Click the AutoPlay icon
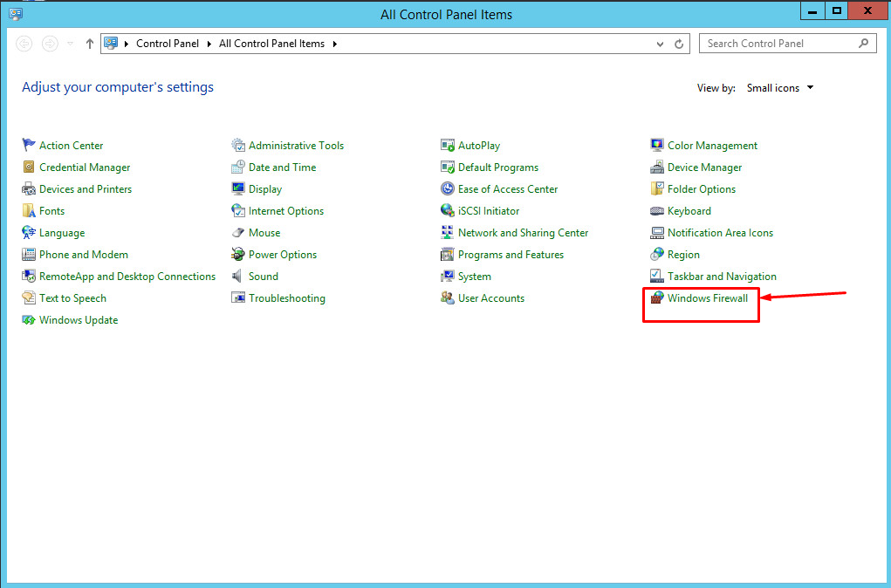 tap(448, 145)
